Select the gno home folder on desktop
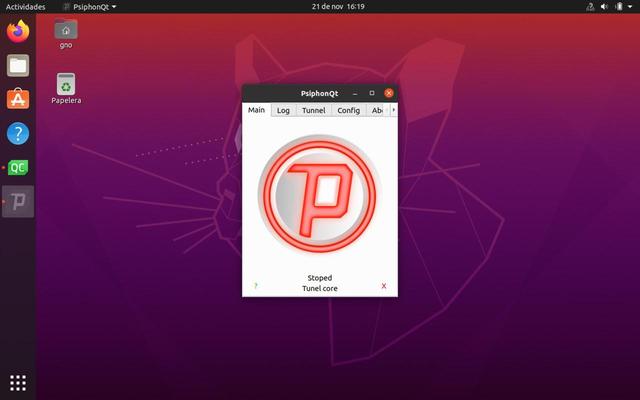The image size is (640, 400). click(66, 34)
